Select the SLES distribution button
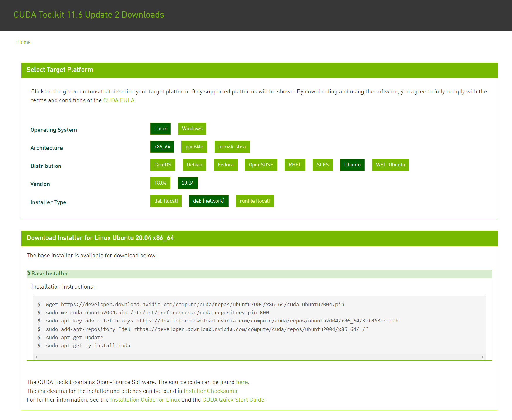 coord(323,165)
